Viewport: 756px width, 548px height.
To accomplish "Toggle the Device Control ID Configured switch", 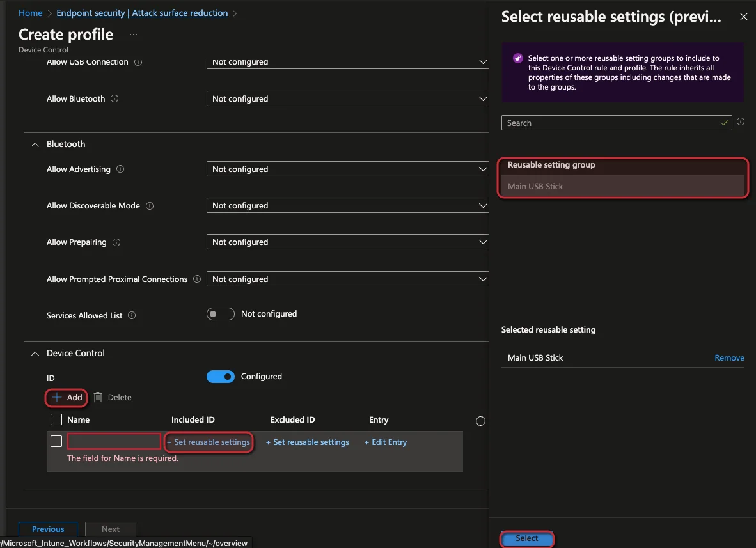I will click(x=220, y=377).
